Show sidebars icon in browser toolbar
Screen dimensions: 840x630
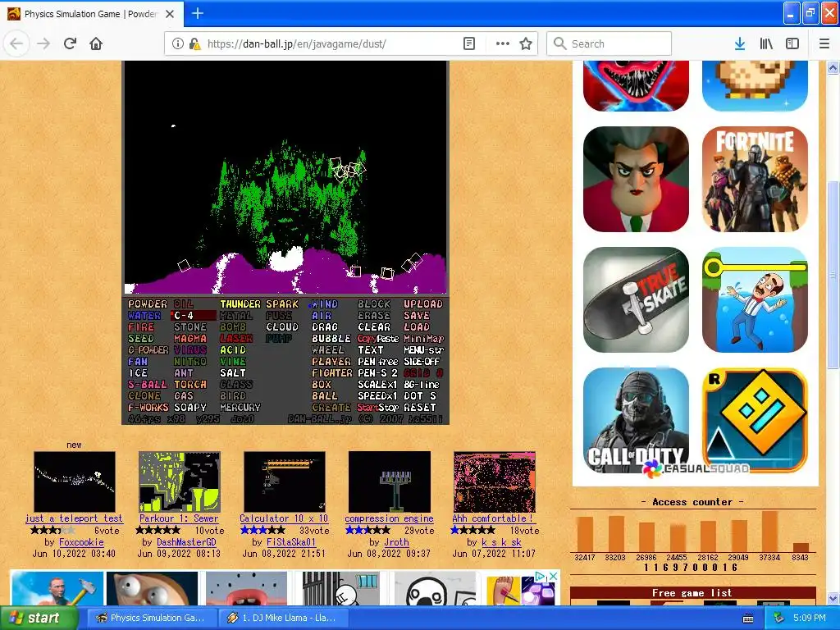pos(792,43)
